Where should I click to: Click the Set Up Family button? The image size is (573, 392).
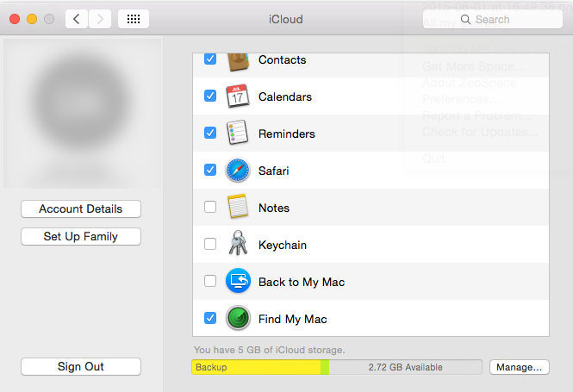[x=81, y=236]
